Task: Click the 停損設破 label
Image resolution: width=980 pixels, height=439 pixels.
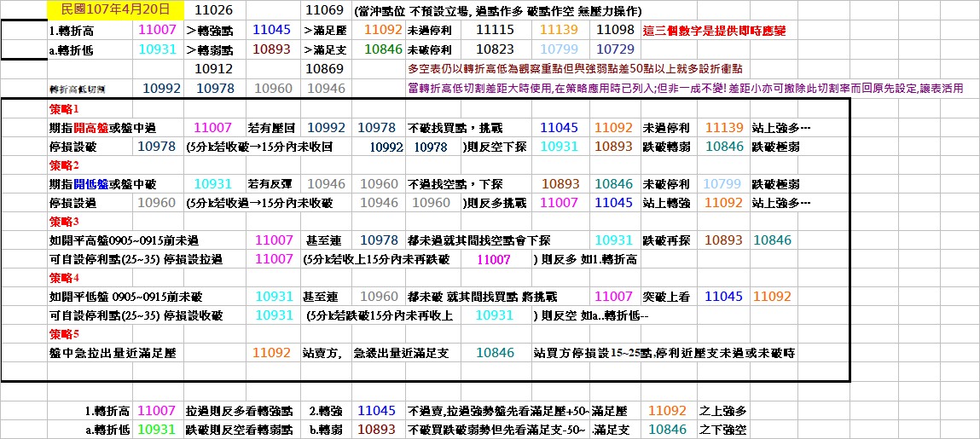Action: click(73, 147)
